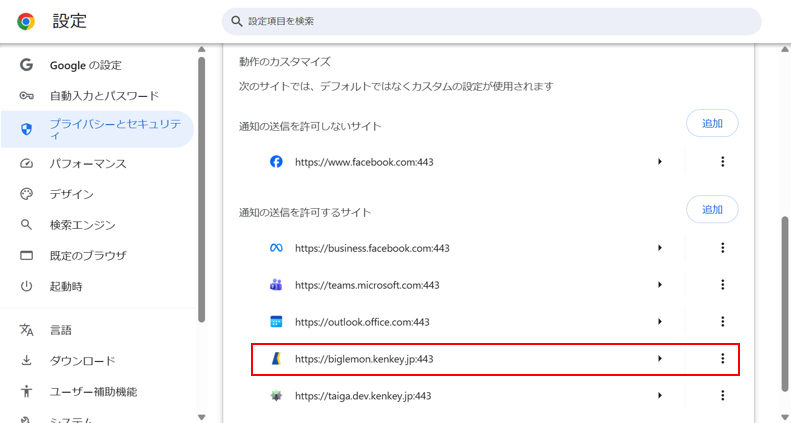Click the main content vertical scrollbar thumb
This screenshot has height=423, width=791.
click(784, 304)
